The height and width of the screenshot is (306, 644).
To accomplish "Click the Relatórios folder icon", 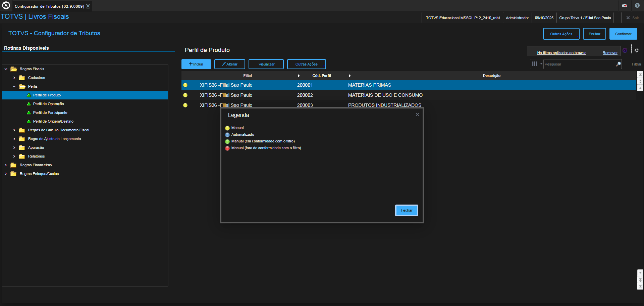I will click(22, 156).
